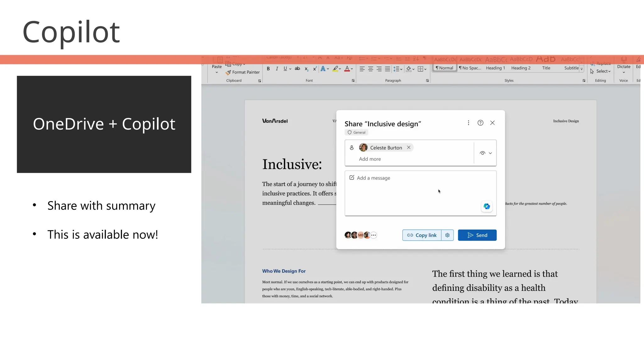Click the Send button
The image size is (644, 362).
[477, 235]
